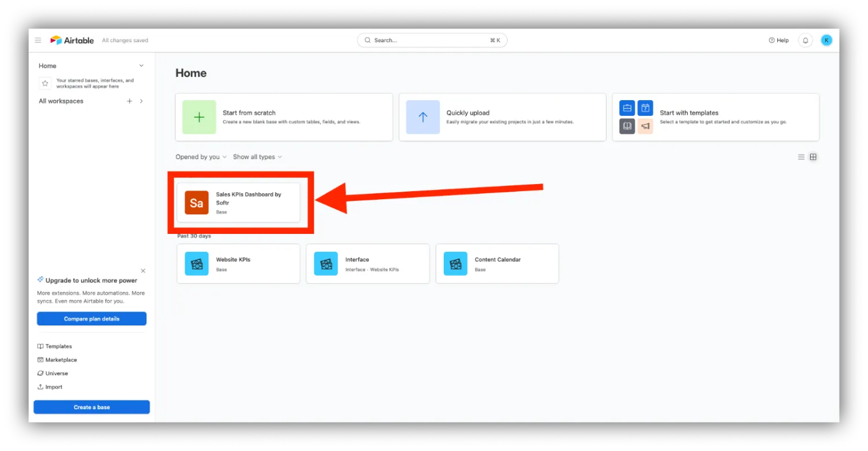
Task: Click the Help question mark link
Action: pyautogui.click(x=779, y=41)
